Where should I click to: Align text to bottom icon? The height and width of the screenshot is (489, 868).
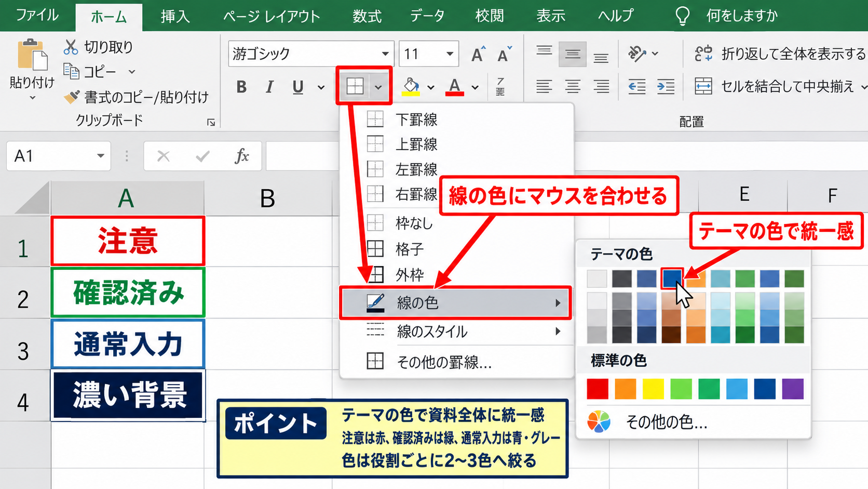tap(601, 58)
